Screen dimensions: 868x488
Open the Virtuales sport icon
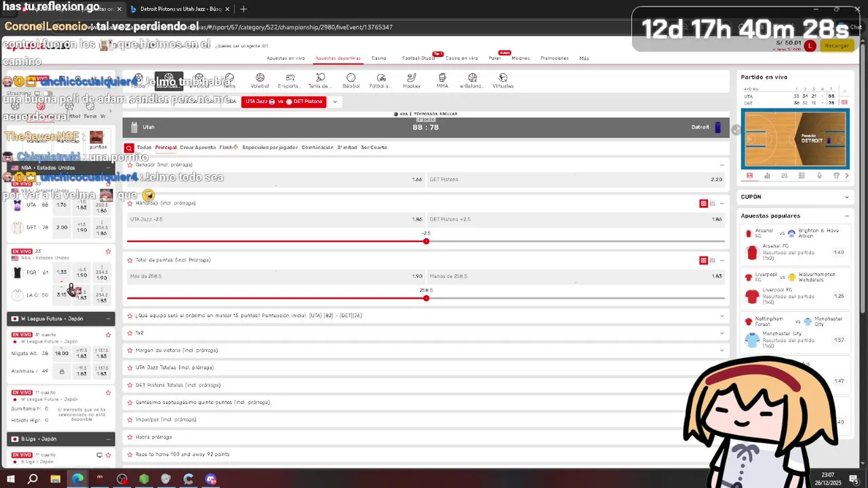(x=502, y=81)
